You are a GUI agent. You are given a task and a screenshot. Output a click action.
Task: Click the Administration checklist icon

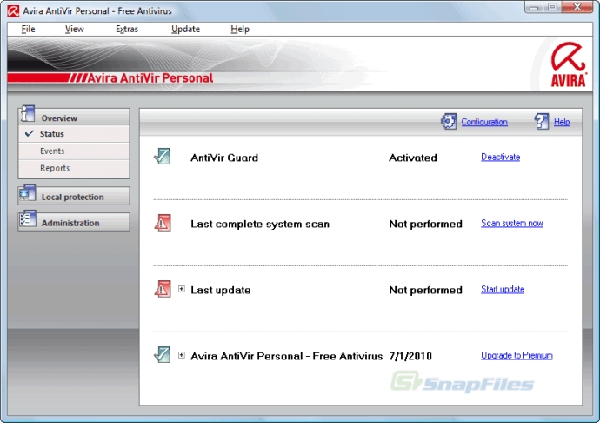[x=28, y=219]
